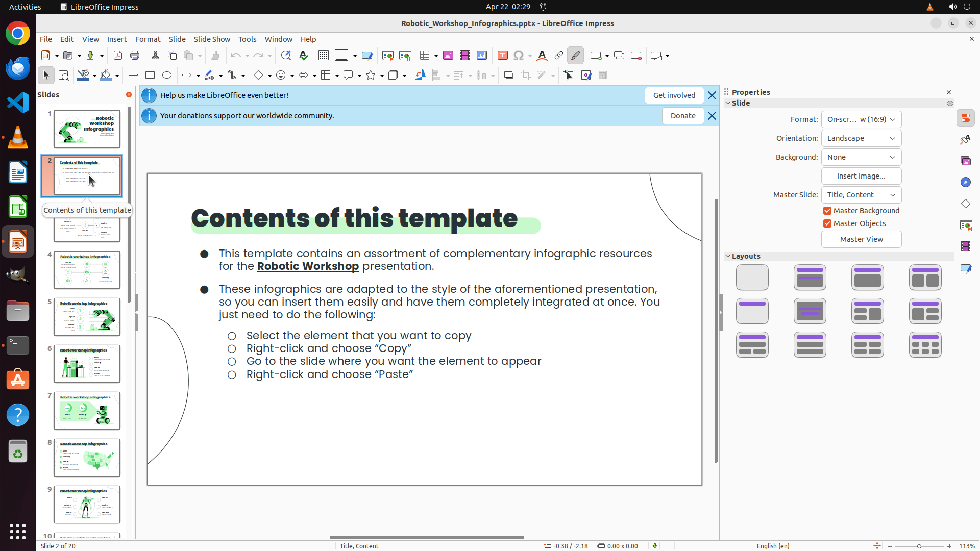Click the Get involved button

674,95
